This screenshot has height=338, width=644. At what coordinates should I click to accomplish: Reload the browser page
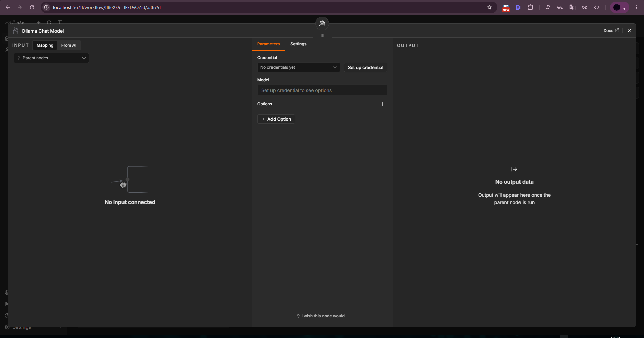32,7
